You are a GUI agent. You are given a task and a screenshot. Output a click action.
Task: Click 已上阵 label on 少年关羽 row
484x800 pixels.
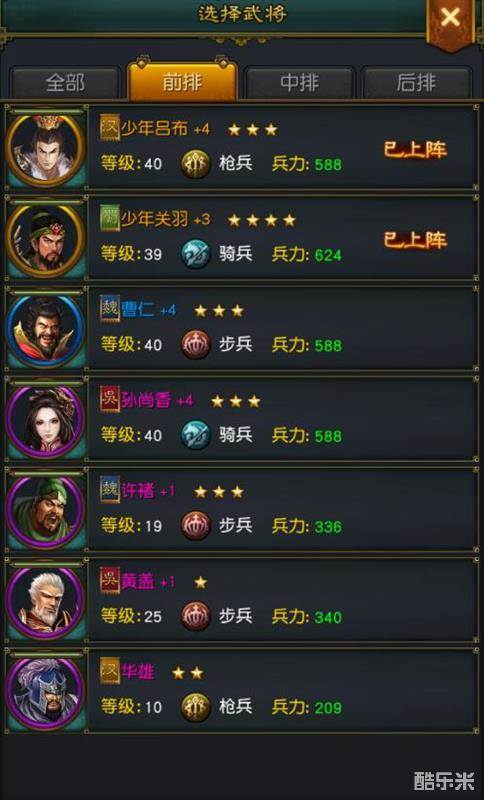coord(415,240)
